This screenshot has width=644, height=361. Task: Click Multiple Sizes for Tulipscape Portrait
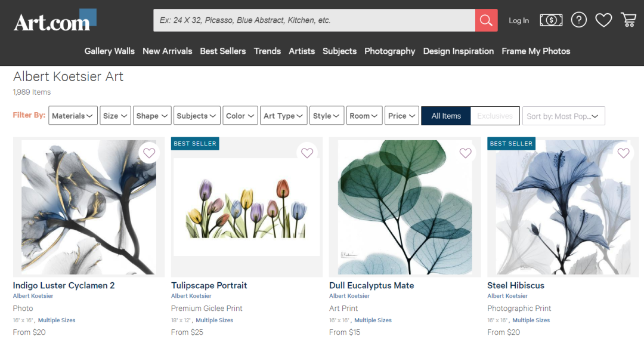coord(215,320)
